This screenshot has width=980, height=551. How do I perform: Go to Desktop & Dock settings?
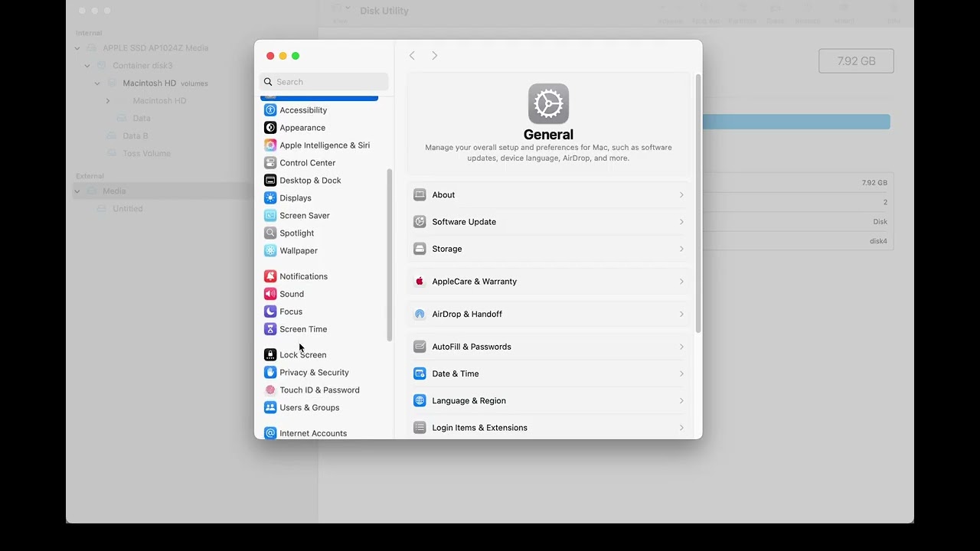319,181
